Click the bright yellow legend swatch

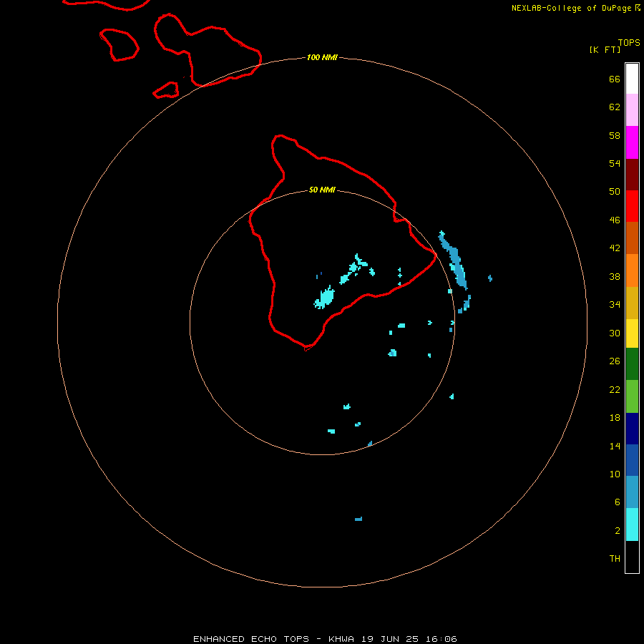tap(632, 333)
